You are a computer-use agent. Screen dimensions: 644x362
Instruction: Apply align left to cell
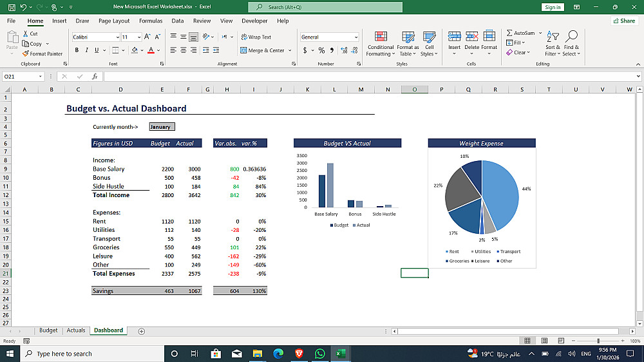tap(173, 50)
